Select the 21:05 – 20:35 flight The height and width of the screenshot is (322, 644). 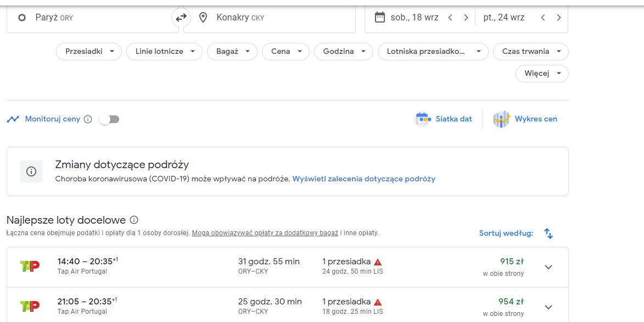(x=288, y=305)
